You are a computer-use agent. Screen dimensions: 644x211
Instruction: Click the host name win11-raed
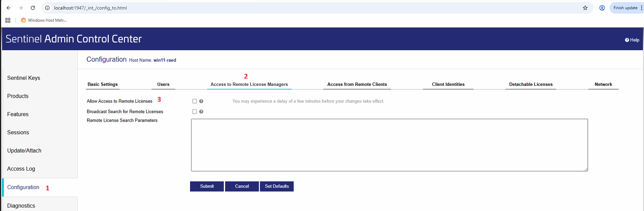click(165, 60)
